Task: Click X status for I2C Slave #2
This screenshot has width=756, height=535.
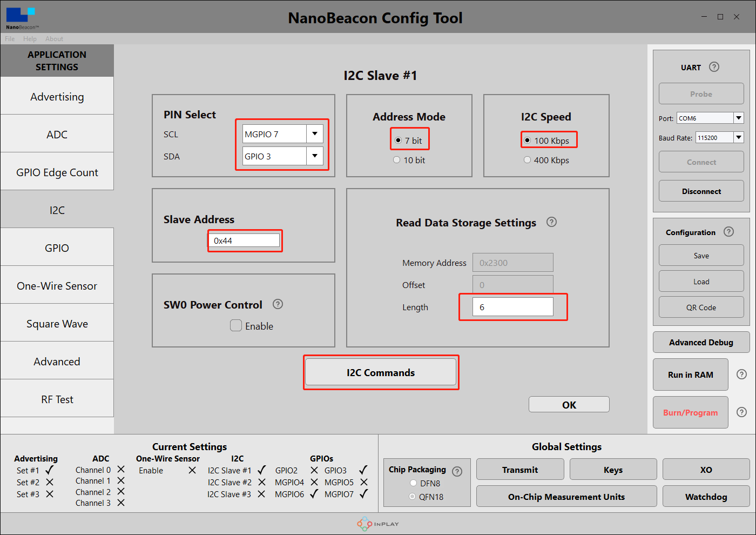Action: [x=262, y=482]
